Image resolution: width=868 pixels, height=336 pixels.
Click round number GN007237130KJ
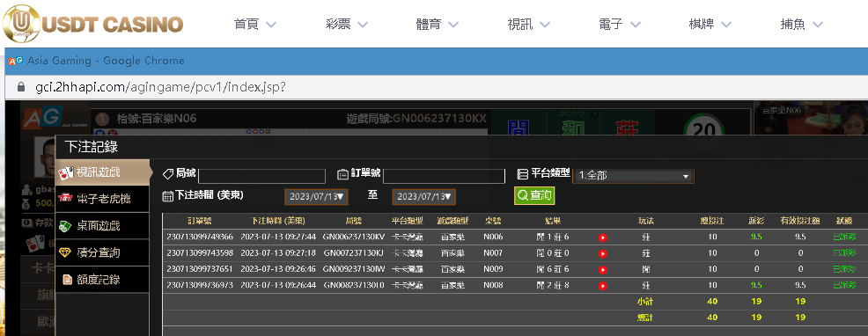353,253
